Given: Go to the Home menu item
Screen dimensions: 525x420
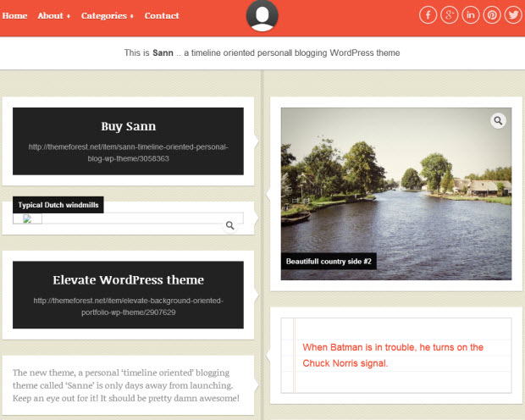Looking at the screenshot, I should (14, 16).
